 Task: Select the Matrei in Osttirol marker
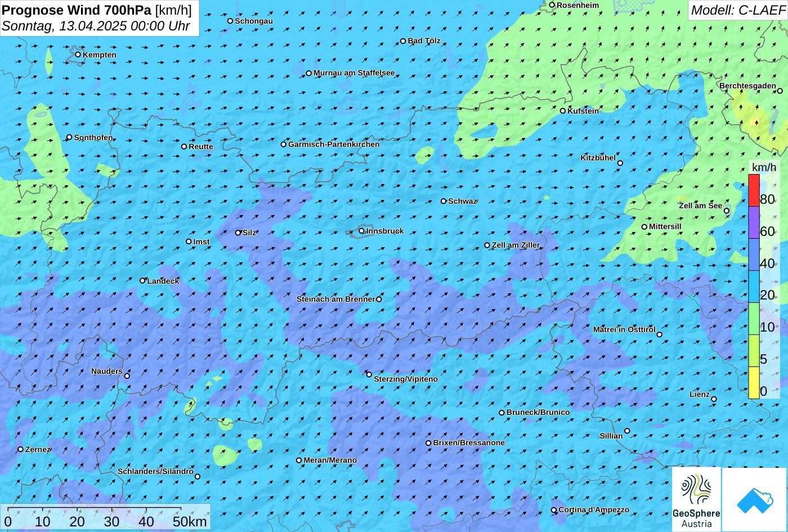tap(660, 334)
